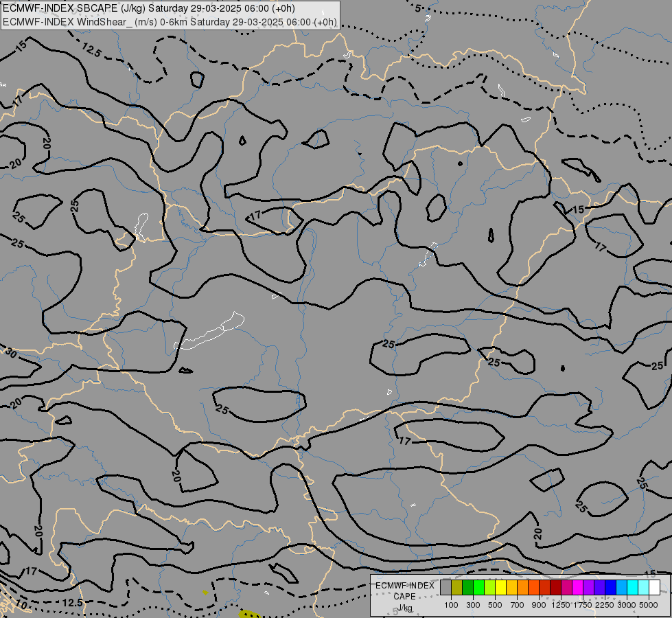
Task: Select the dark green legend swatch
Action: pos(468,587)
